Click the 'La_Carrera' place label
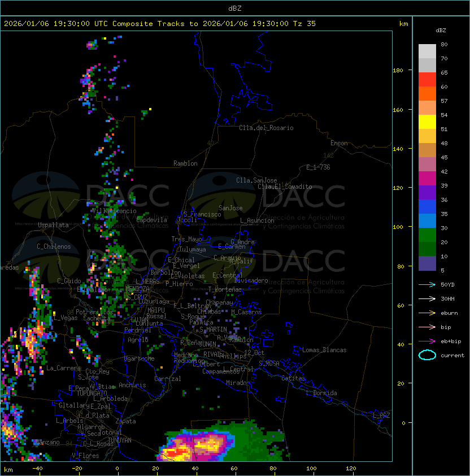This screenshot has height=476, width=470. 63,368
